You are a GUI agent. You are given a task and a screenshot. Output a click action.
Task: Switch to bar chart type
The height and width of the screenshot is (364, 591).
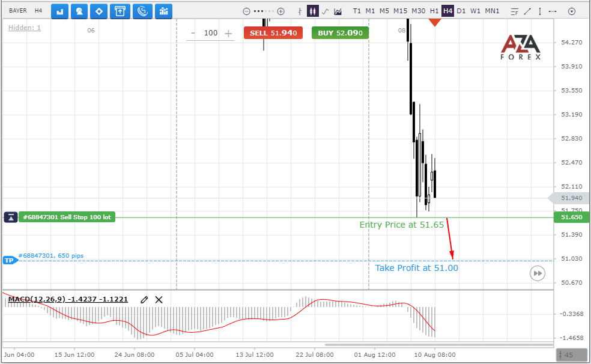[x=300, y=11]
